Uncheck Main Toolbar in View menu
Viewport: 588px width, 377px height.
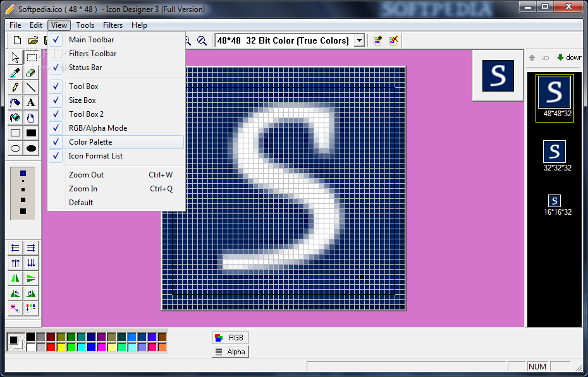coord(116,40)
